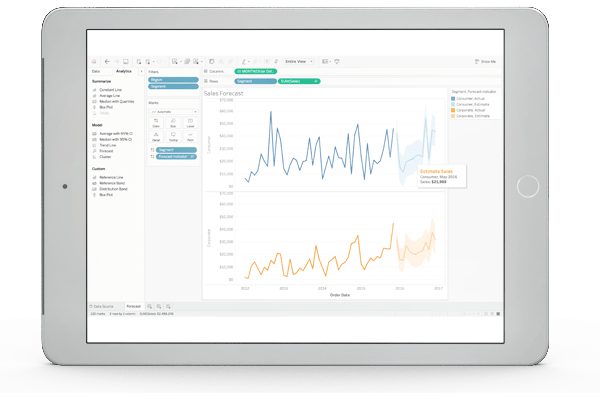The image size is (600, 400).
Task: Switch to the Data pane tab
Action: (96, 72)
